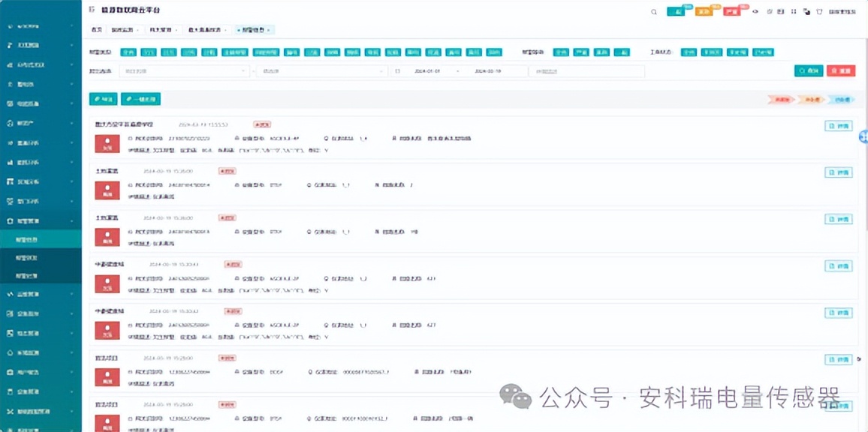Select 全部 in the 报警类型 filter row

tap(128, 52)
